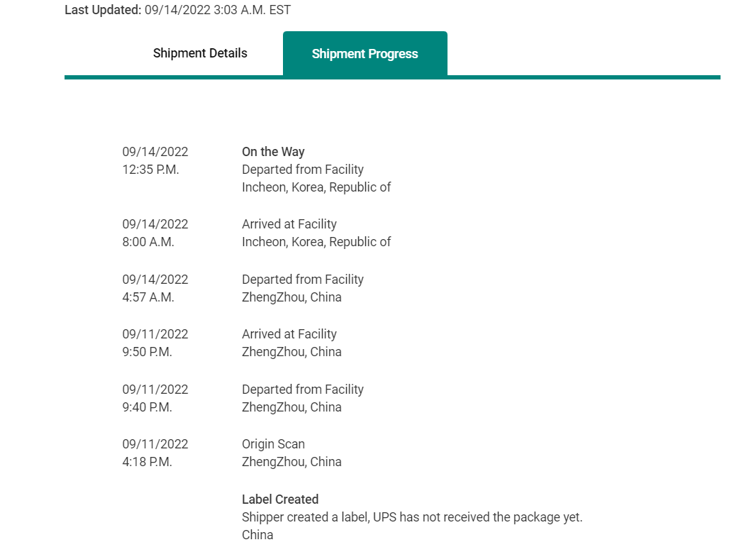Click the 4:18 P.M. time entry
756x552 pixels.
click(x=148, y=462)
